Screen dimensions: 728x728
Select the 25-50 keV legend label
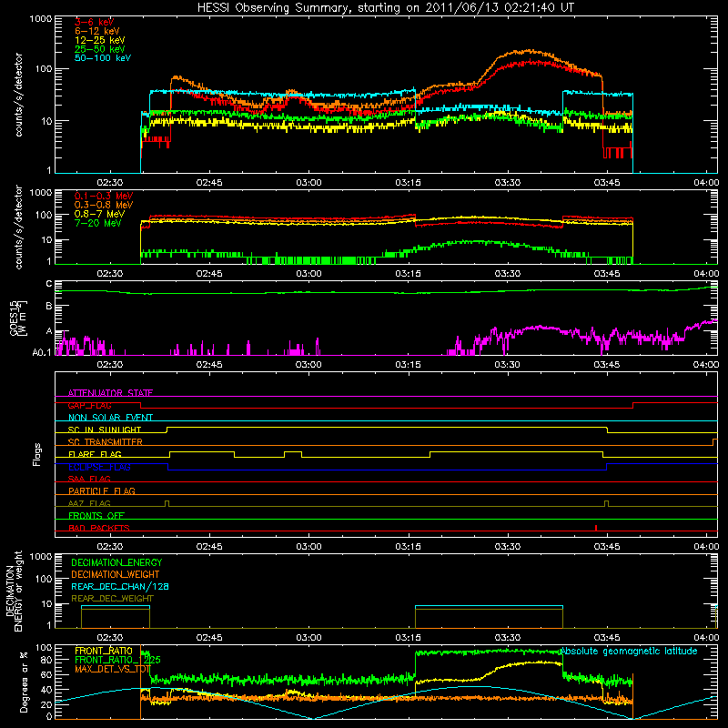click(99, 49)
